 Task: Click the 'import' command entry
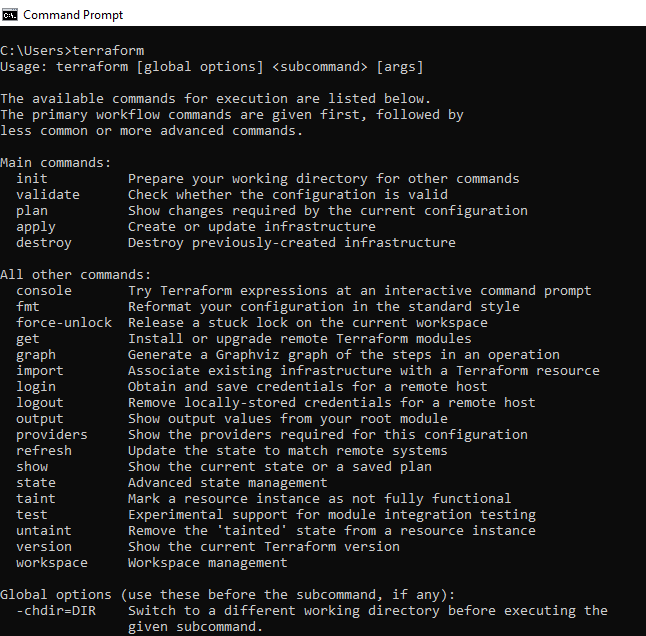pyautogui.click(x=40, y=371)
